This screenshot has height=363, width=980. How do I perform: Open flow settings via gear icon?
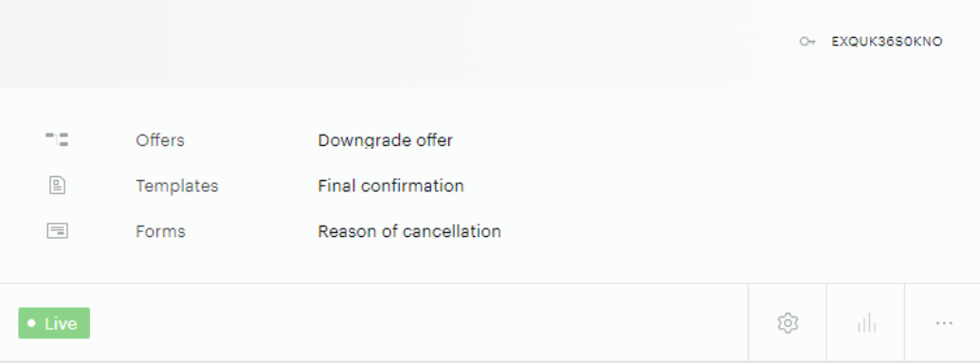788,323
